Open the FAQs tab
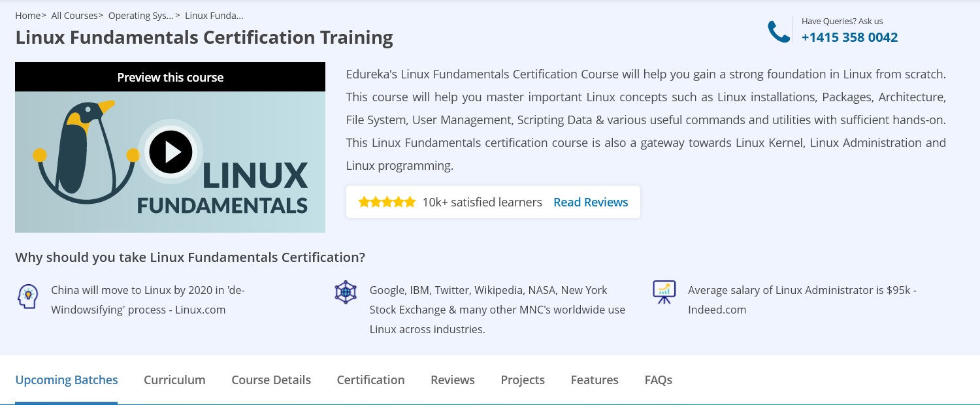The width and height of the screenshot is (980, 405). pyautogui.click(x=658, y=380)
